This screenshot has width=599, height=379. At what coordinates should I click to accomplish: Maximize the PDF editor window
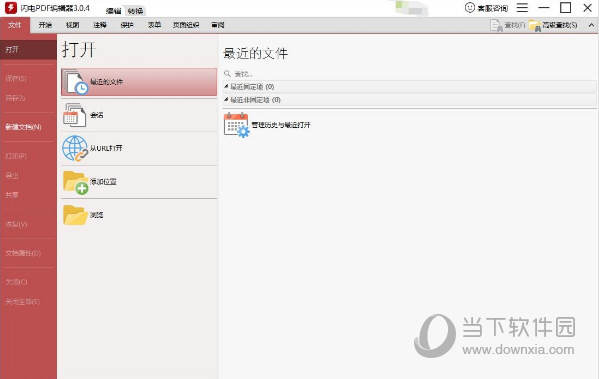565,7
